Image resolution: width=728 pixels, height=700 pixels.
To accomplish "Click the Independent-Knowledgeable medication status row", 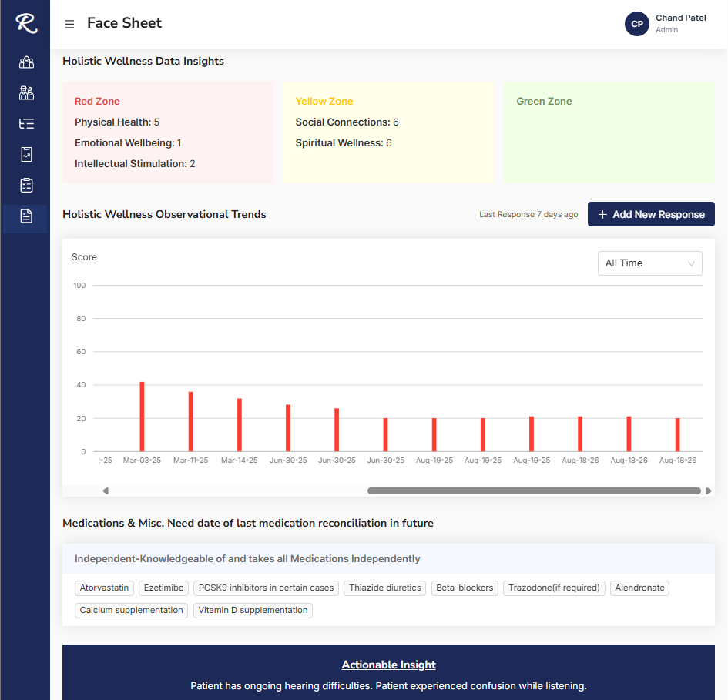I will tap(388, 558).
